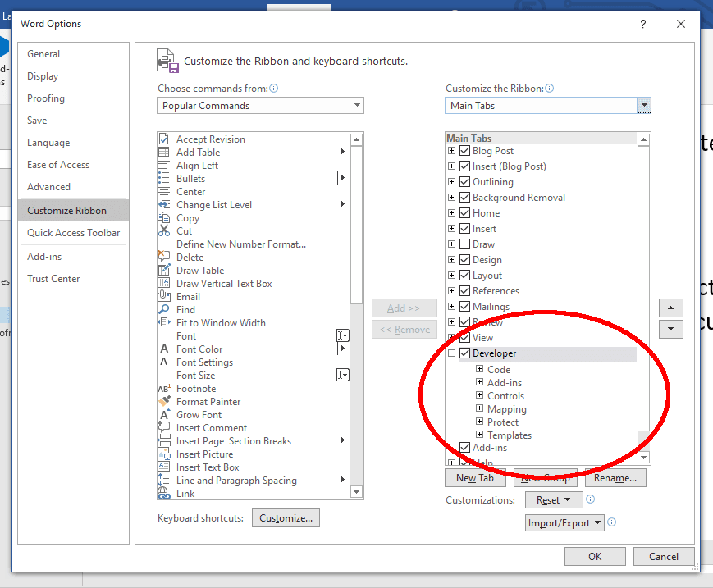Screen dimensions: 713x588
Task: Expand the Mapping group under Developer
Action: click(x=479, y=408)
